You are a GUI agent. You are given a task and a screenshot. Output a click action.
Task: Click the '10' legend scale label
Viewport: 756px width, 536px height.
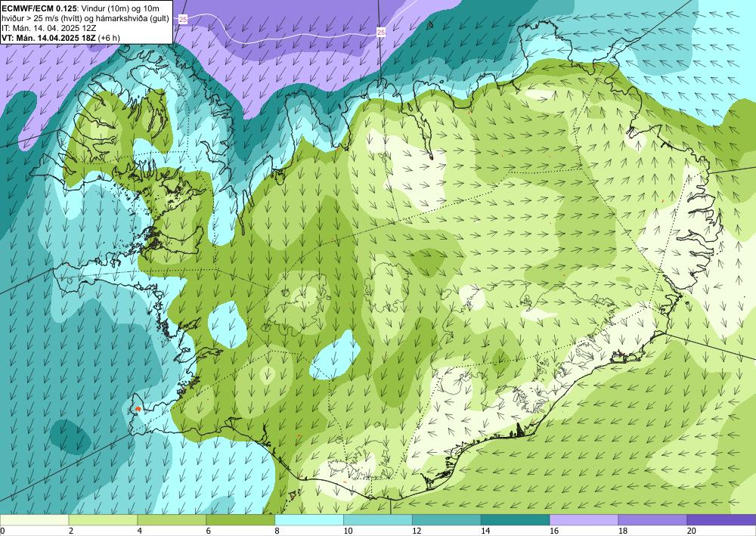(348, 531)
